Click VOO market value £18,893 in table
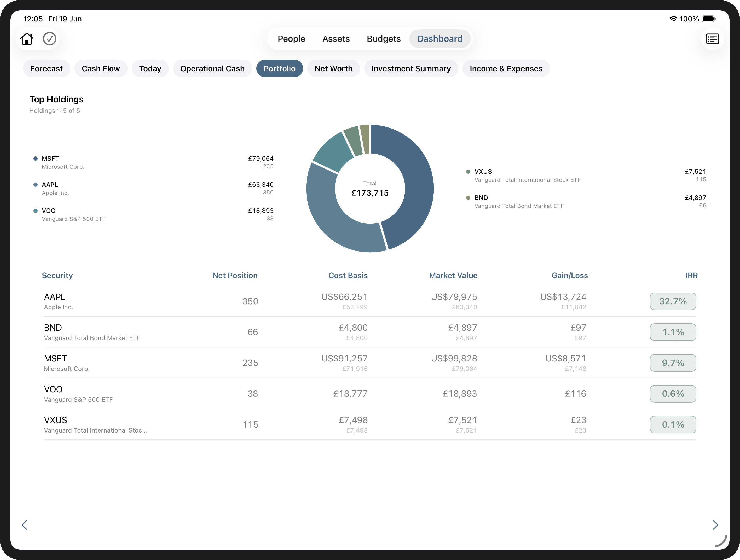The image size is (740, 560). point(460,394)
